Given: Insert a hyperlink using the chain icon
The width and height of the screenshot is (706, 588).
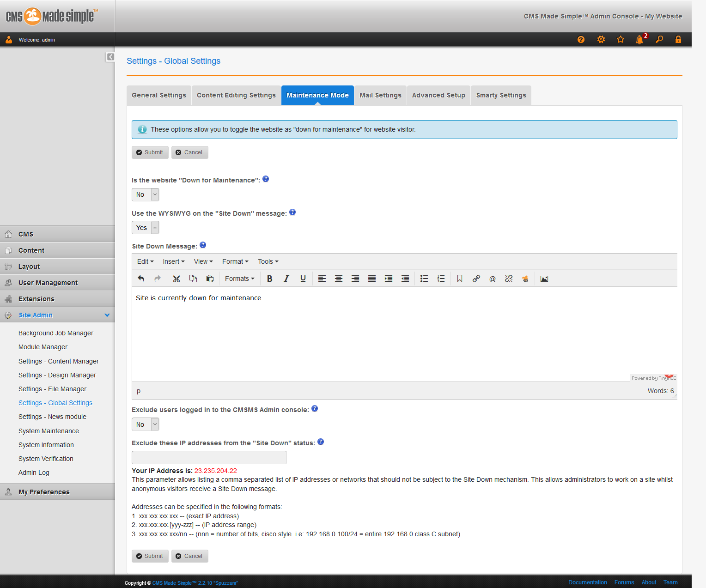Looking at the screenshot, I should tap(476, 279).
